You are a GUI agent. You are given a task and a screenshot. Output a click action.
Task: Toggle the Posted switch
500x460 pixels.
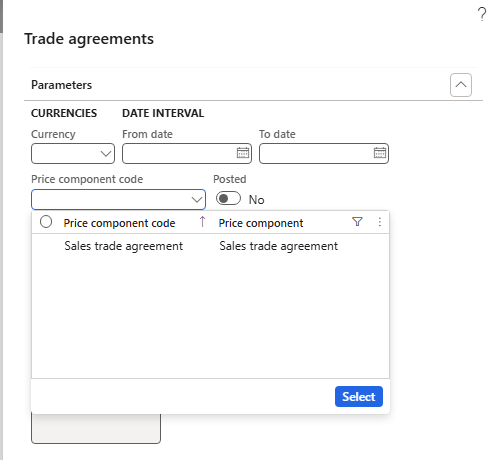tap(228, 199)
